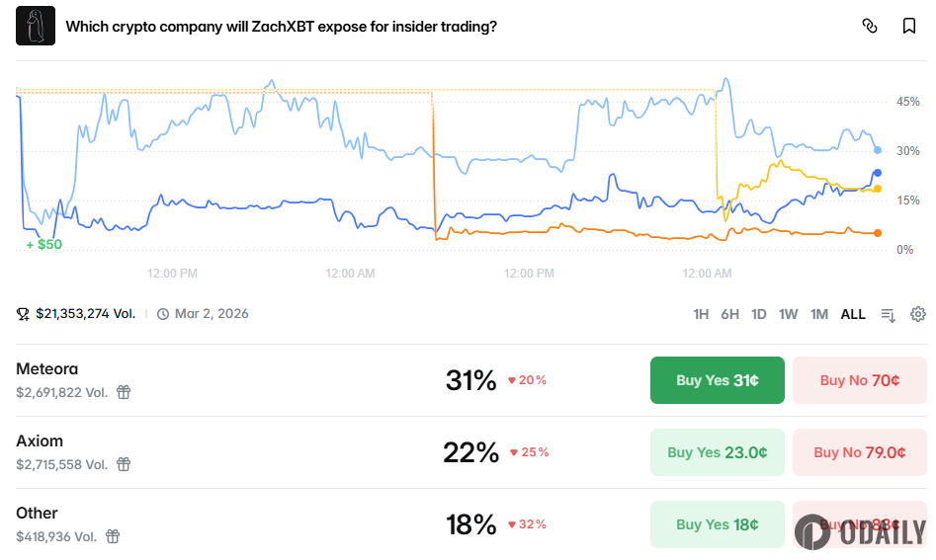Switch chart to 1D range
The image size is (936, 560).
758,314
